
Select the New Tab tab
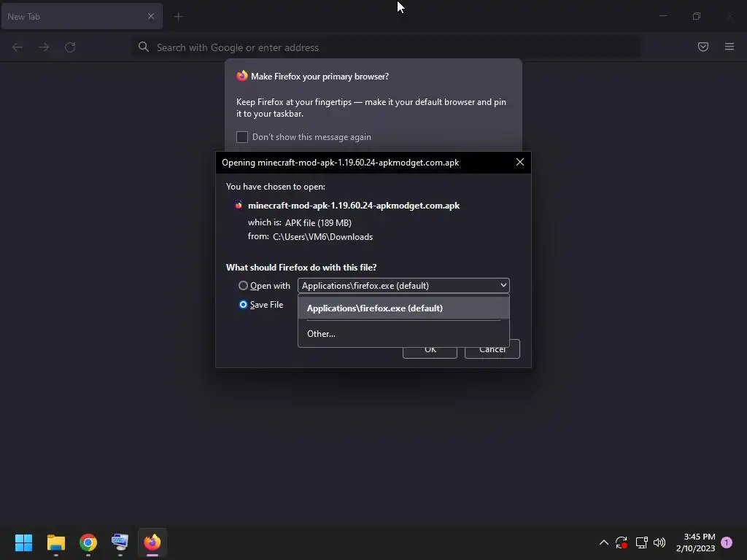click(82, 17)
